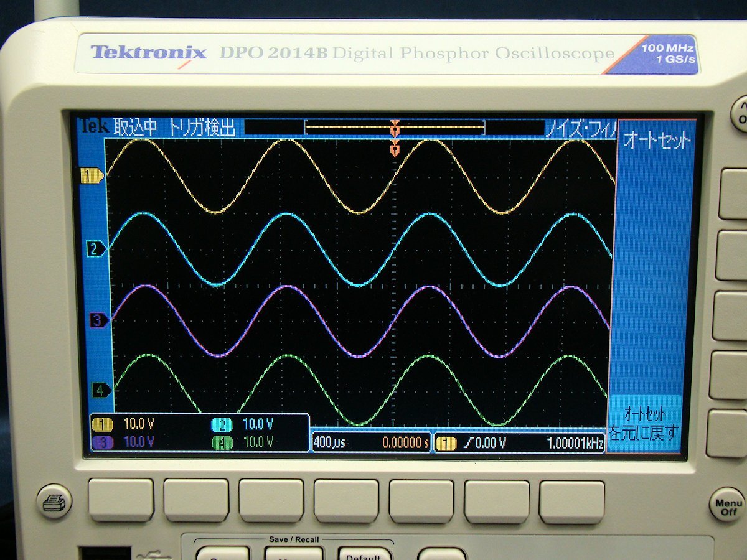Push the sixth bezel button below screen
The height and width of the screenshot is (560, 747).
(x=497, y=502)
